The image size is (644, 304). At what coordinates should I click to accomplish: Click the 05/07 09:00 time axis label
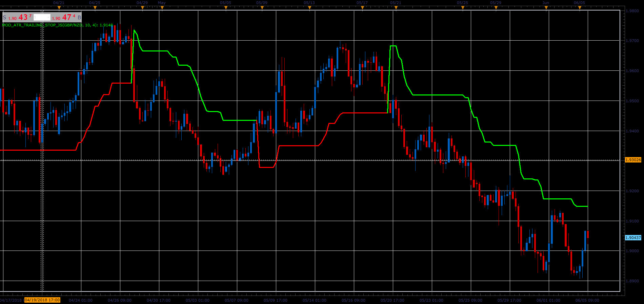click(237, 300)
